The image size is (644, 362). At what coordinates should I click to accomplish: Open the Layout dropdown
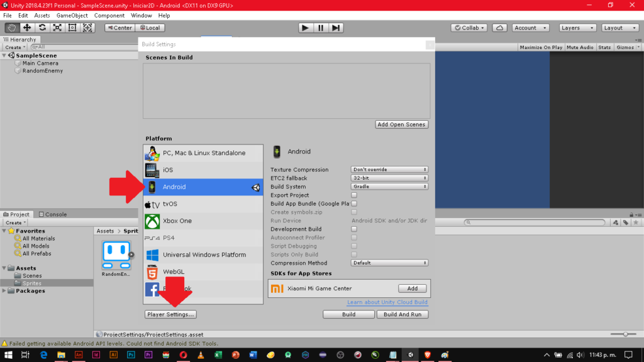(620, 28)
